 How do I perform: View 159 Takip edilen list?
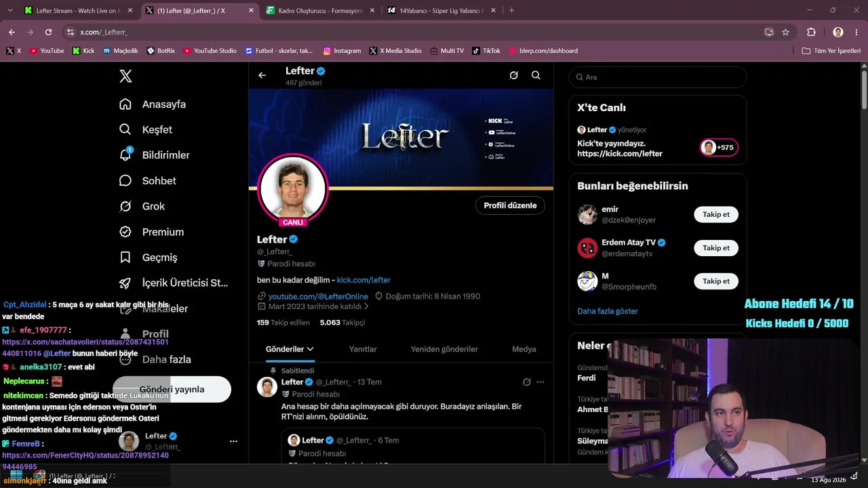[283, 323]
